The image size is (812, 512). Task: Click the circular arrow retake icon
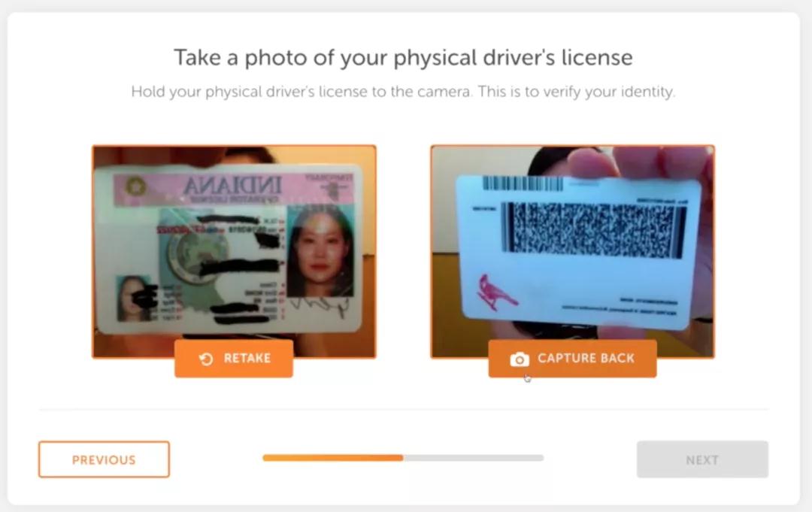pos(206,359)
